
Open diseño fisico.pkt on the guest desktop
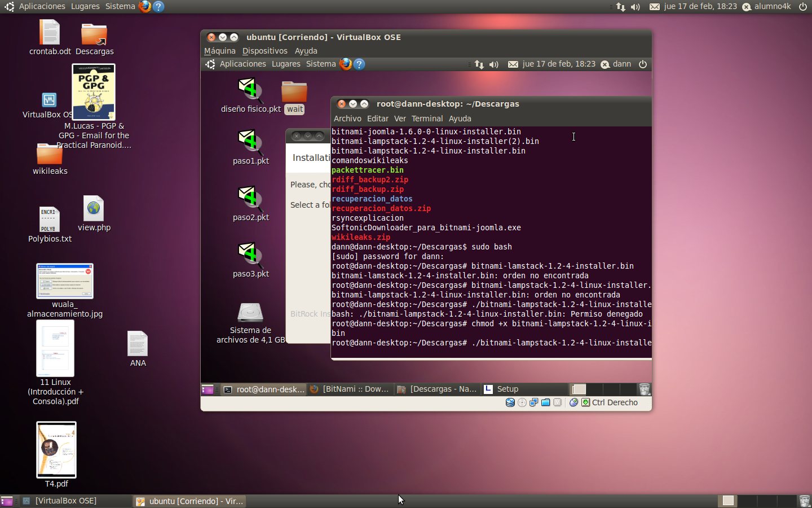(250, 90)
